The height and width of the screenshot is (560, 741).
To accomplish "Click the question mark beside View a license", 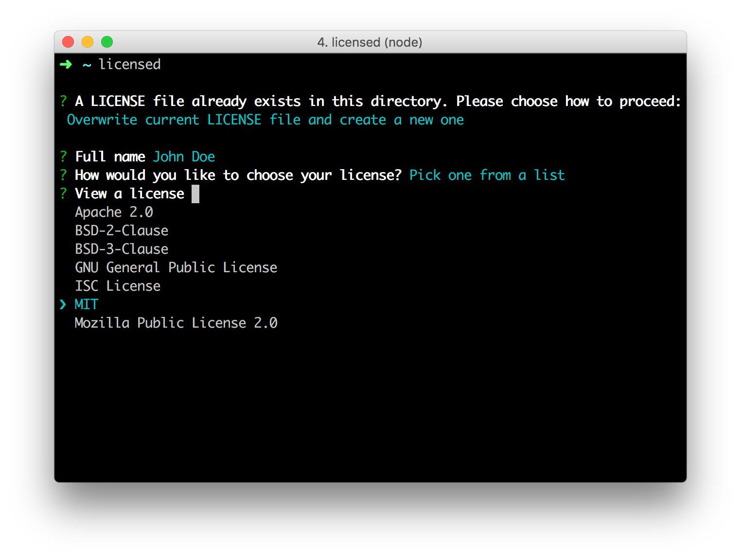I will tap(63, 193).
